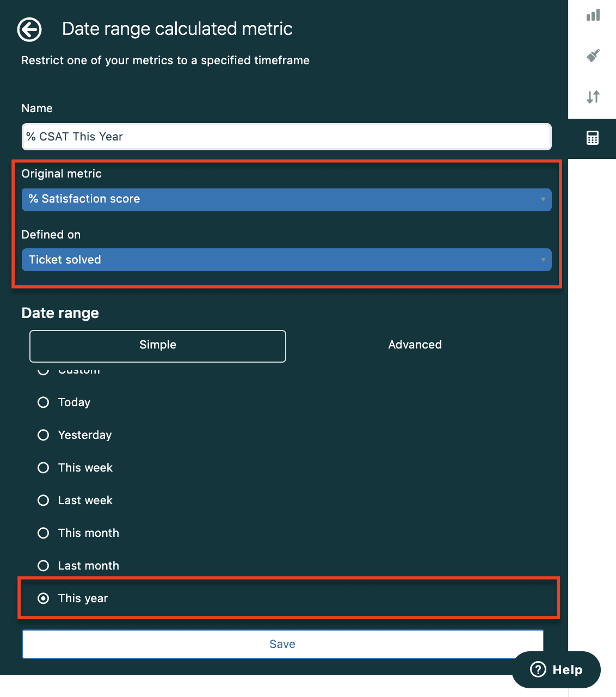Open the bar chart metrics panel icon
This screenshot has width=616, height=697.
pos(592,15)
